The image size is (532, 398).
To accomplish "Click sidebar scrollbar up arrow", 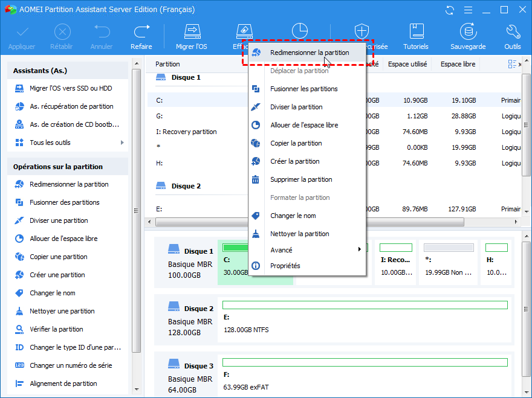I will 137,63.
